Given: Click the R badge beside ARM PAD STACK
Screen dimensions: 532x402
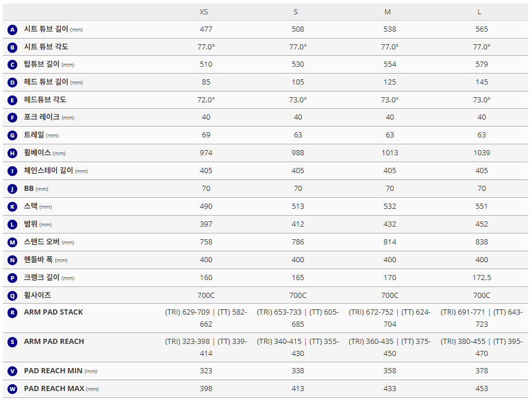Looking at the screenshot, I should [13, 312].
